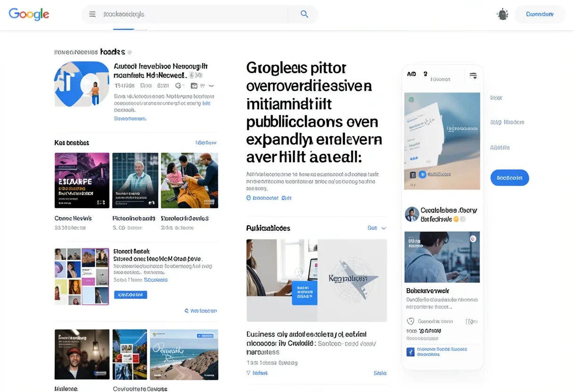This screenshot has width=573, height=392.
Task: Click the blue square icon at phone panel bottom
Action: pos(410,352)
